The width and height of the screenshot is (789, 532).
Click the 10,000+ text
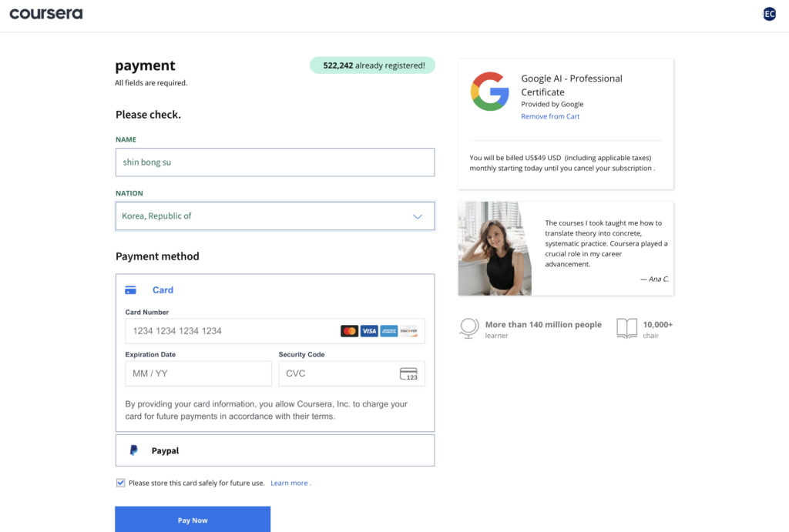(x=658, y=324)
